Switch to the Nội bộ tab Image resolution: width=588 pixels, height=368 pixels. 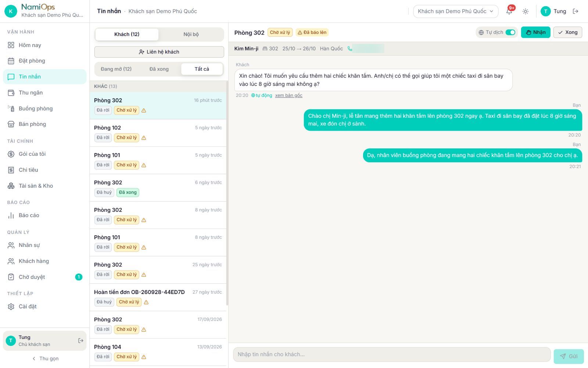click(x=191, y=34)
